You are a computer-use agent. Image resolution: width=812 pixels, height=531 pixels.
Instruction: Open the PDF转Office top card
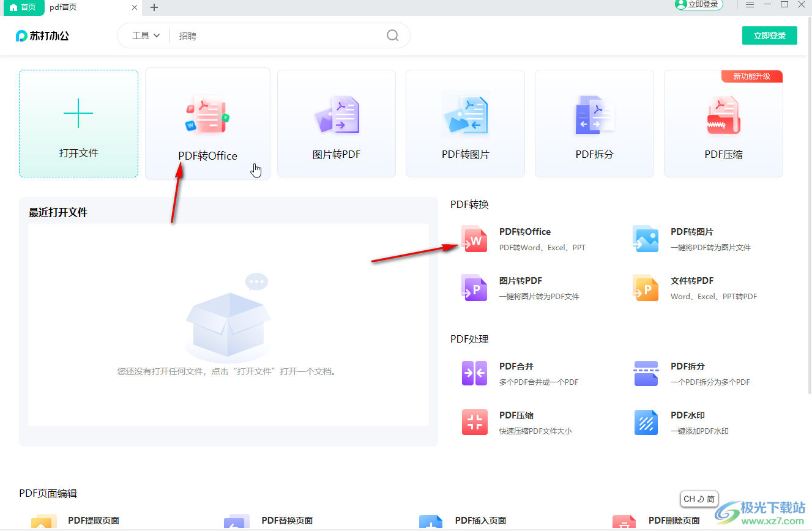click(x=207, y=124)
